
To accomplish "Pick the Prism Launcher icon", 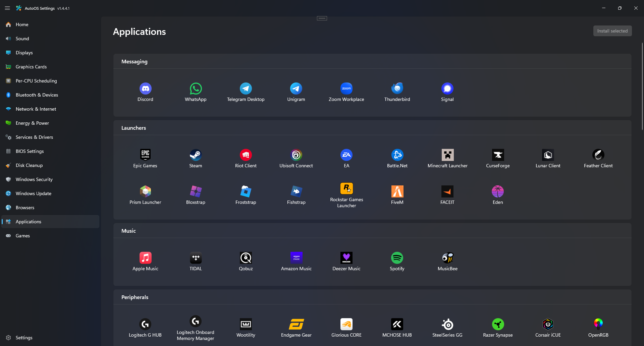I will coord(145,191).
